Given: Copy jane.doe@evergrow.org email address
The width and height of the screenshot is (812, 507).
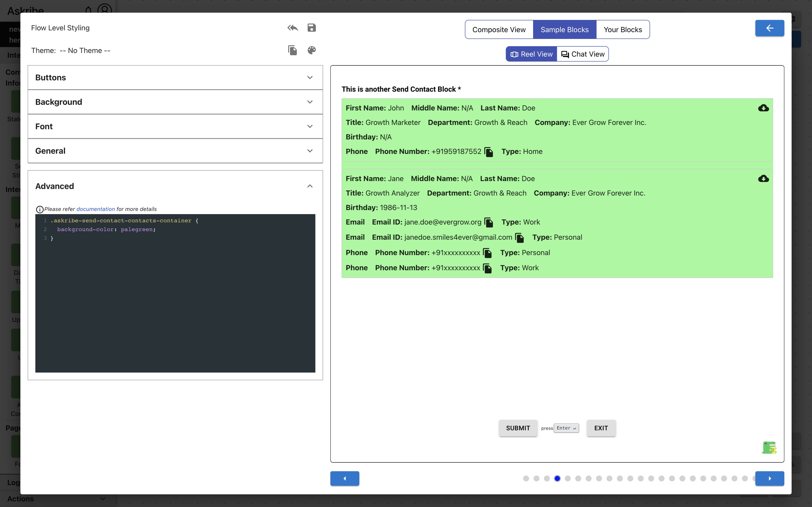Looking at the screenshot, I should pyautogui.click(x=489, y=222).
